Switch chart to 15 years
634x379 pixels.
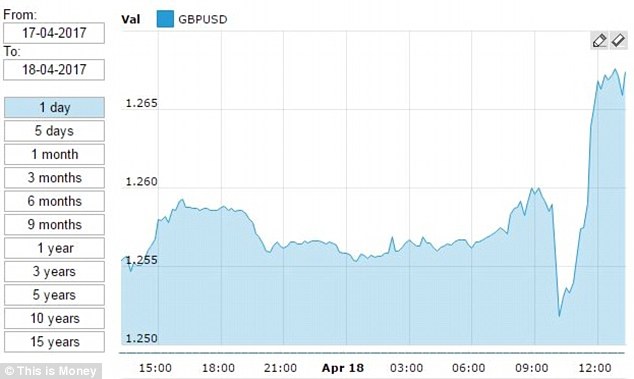54,342
